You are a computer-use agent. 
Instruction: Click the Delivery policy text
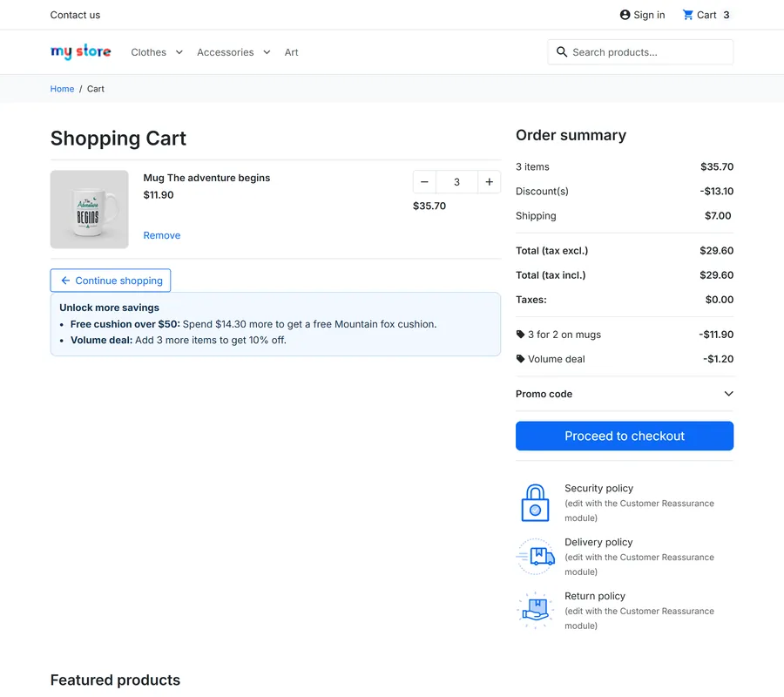click(x=598, y=542)
